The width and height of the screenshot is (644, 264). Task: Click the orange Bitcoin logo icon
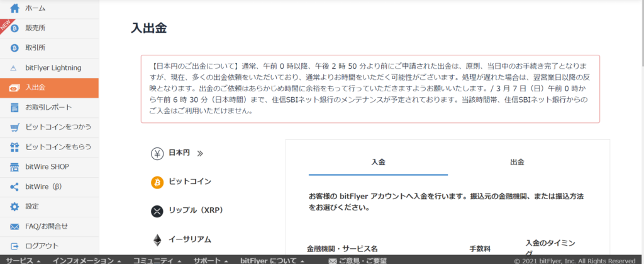pyautogui.click(x=157, y=182)
